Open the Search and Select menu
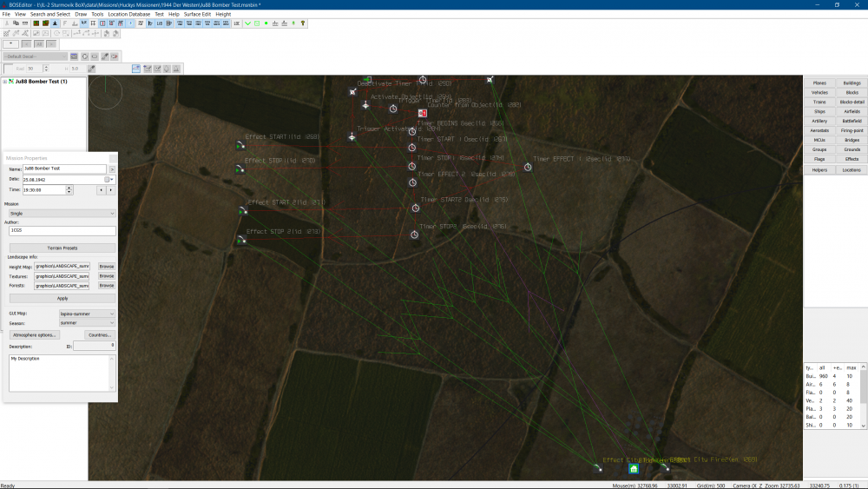 click(x=50, y=15)
